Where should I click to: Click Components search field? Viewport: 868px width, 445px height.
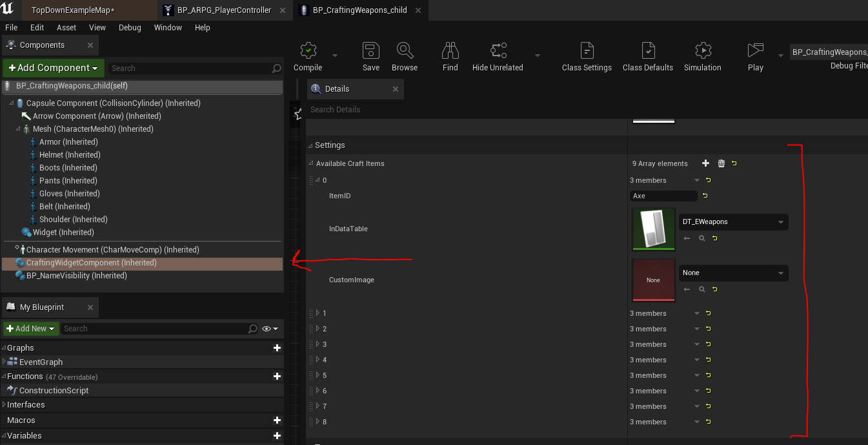click(x=196, y=68)
